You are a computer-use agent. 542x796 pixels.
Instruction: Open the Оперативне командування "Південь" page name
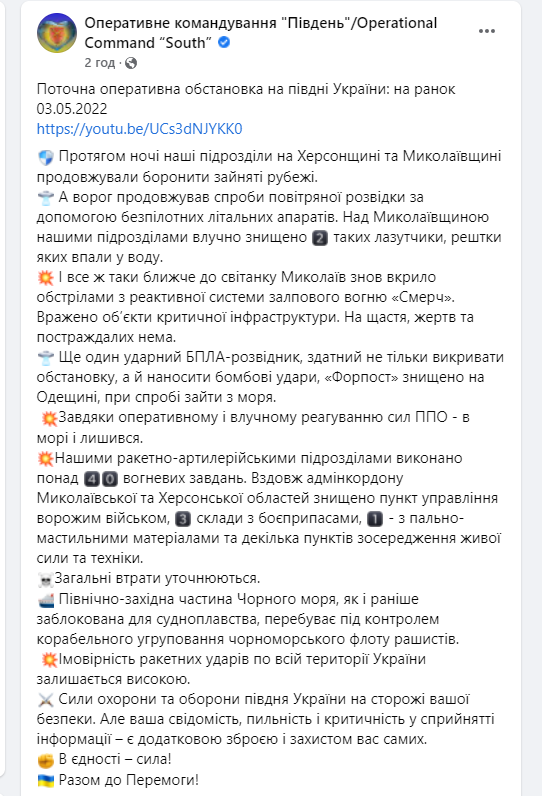(260, 32)
